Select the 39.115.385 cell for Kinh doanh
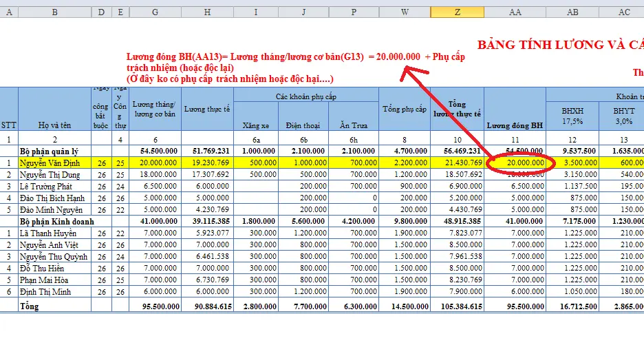Screen dimensions: 644x345 point(207,222)
